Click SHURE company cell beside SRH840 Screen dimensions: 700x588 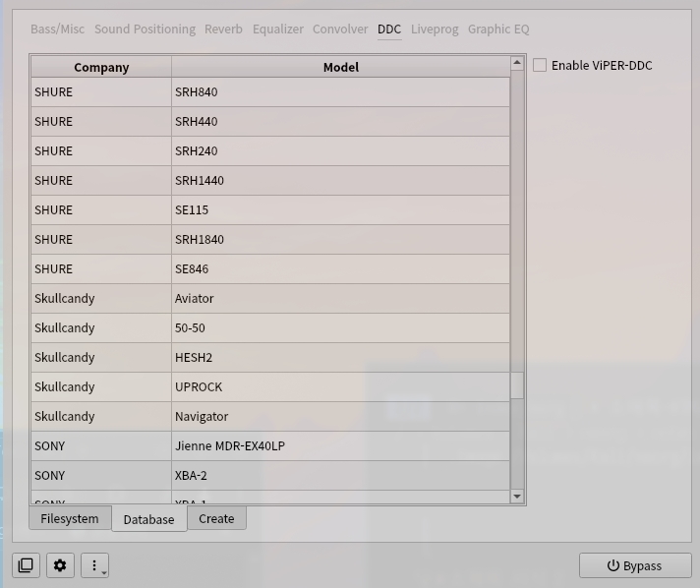101,92
